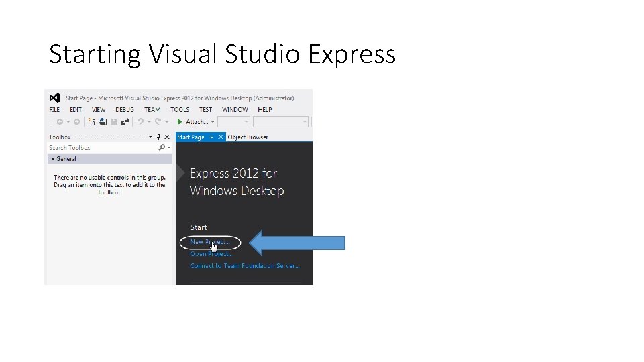This screenshot has height=362, width=644.
Task: Click the Start section heading
Action: (x=199, y=227)
